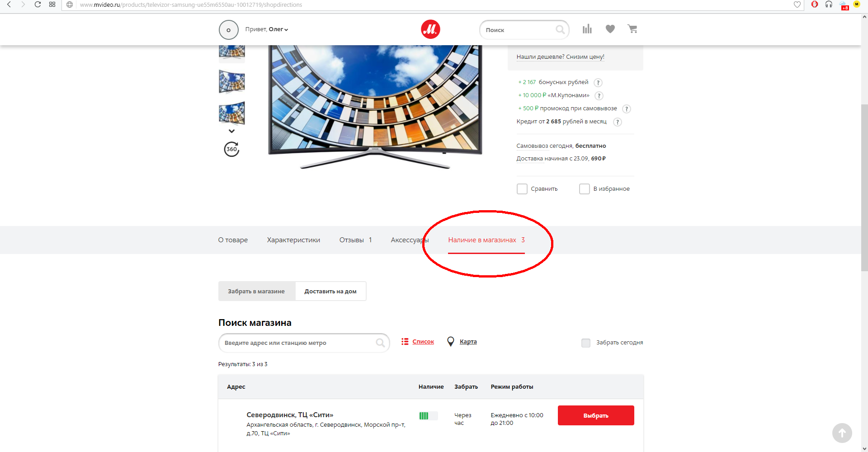This screenshot has width=868, height=452.
Task: Click the URL address bar
Action: tap(434, 5)
